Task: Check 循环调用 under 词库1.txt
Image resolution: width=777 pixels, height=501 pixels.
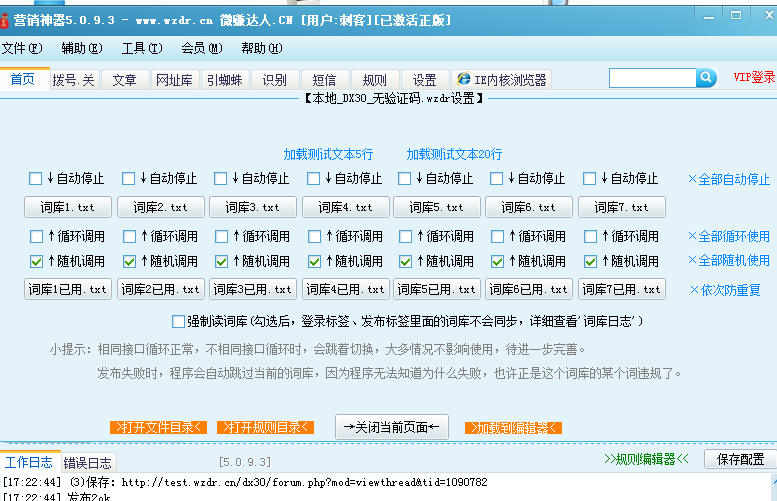Action: point(36,236)
